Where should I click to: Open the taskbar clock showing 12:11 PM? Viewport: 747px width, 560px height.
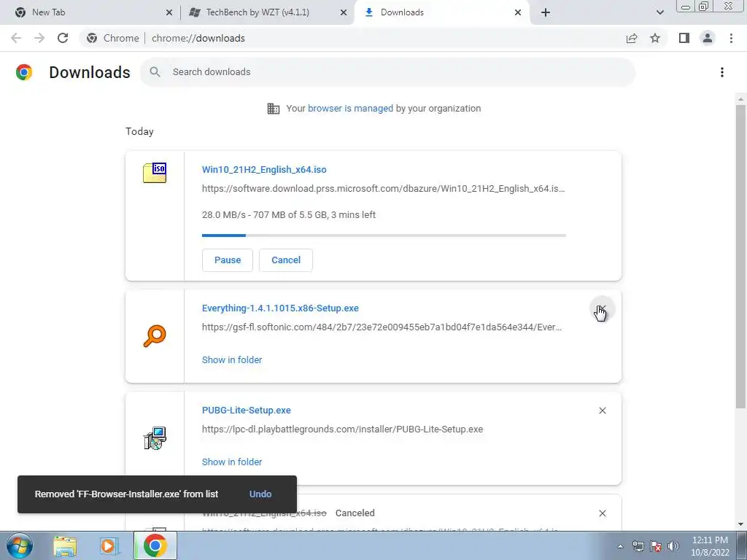tap(710, 546)
